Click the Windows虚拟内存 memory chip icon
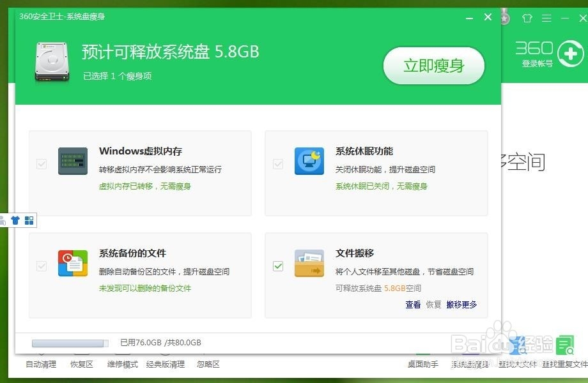The width and height of the screenshot is (588, 383). [73, 161]
